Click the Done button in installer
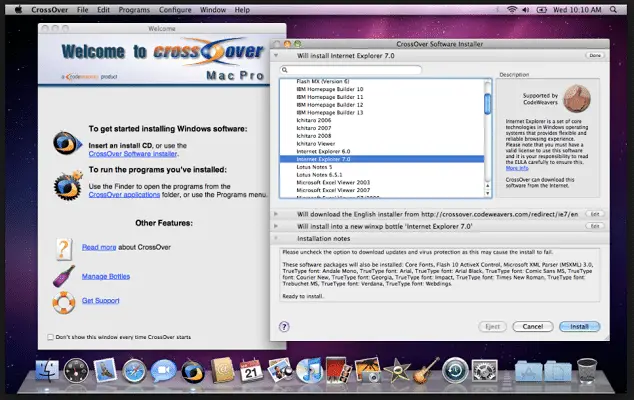Image resolution: width=634 pixels, height=400 pixels. click(595, 55)
